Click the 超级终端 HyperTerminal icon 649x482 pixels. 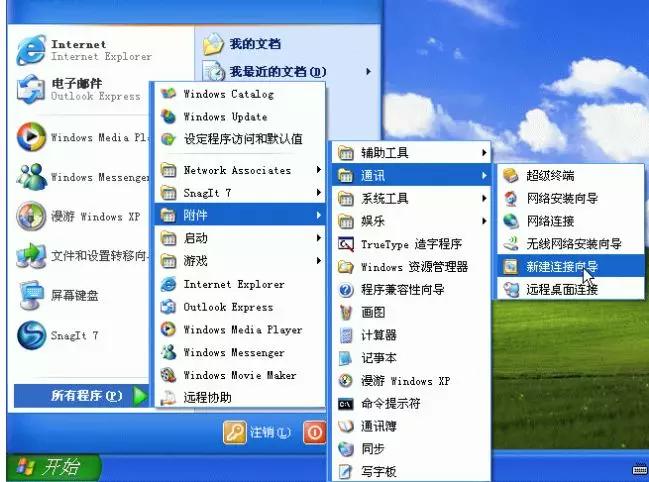point(511,176)
